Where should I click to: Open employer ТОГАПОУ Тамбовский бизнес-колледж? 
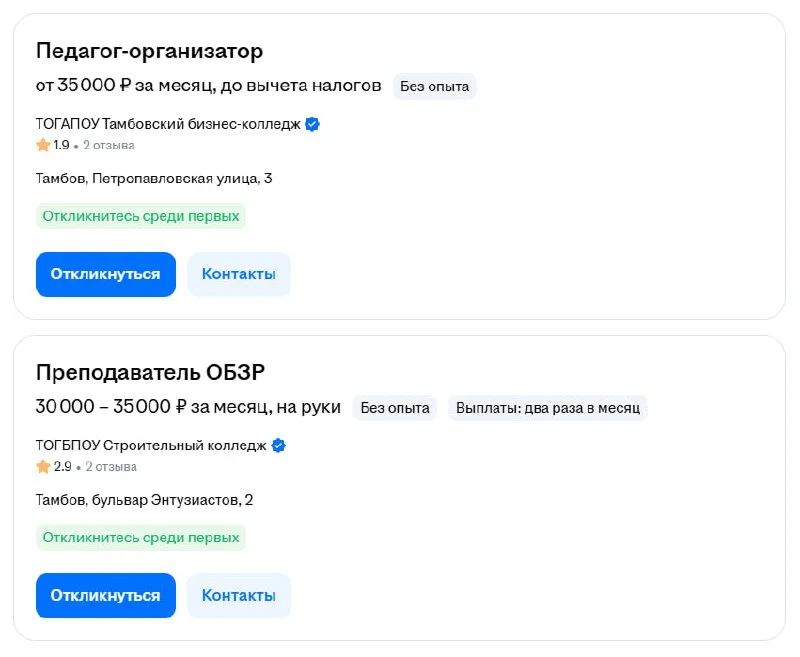pos(168,125)
